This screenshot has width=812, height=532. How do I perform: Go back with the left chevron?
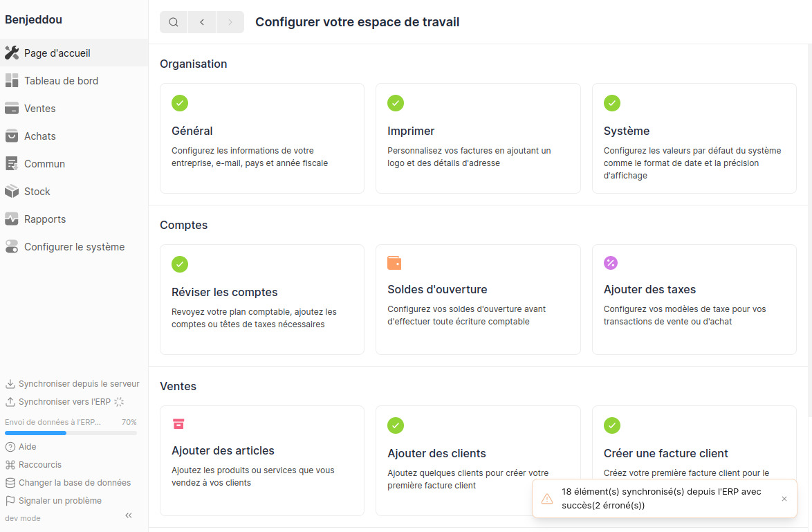click(202, 22)
